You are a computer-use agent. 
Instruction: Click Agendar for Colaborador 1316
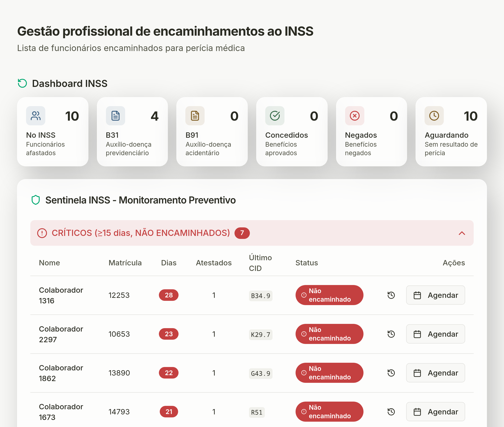(x=435, y=295)
